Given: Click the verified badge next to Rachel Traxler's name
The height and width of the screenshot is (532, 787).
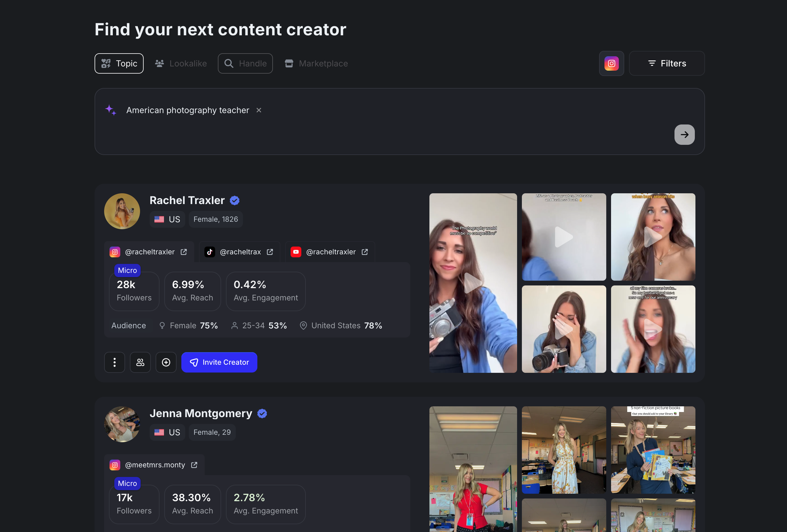Looking at the screenshot, I should tap(234, 200).
